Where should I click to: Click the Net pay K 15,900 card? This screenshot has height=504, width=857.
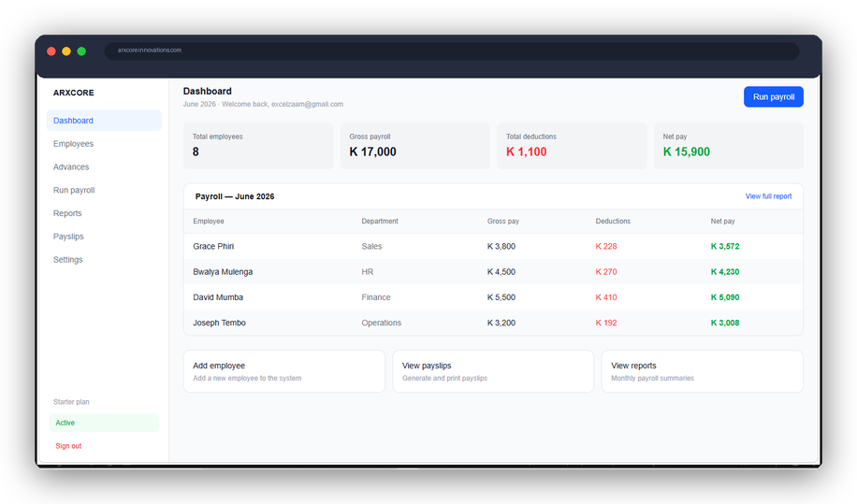click(729, 146)
